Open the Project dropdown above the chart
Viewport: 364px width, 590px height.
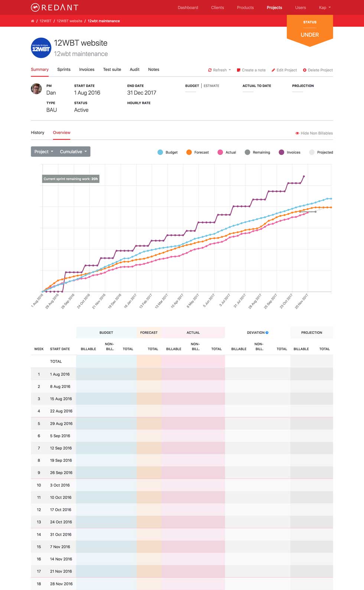click(x=43, y=152)
